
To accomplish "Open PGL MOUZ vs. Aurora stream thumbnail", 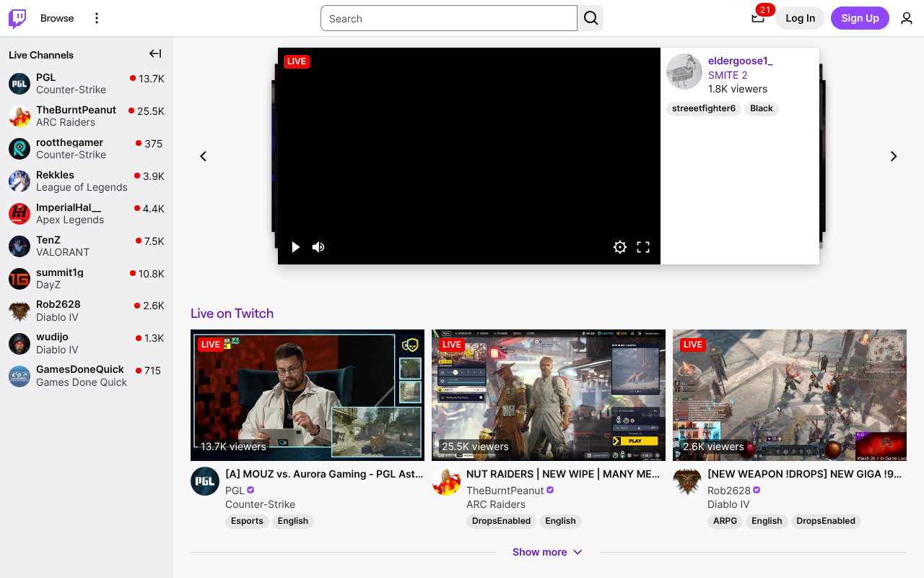I will [x=308, y=395].
